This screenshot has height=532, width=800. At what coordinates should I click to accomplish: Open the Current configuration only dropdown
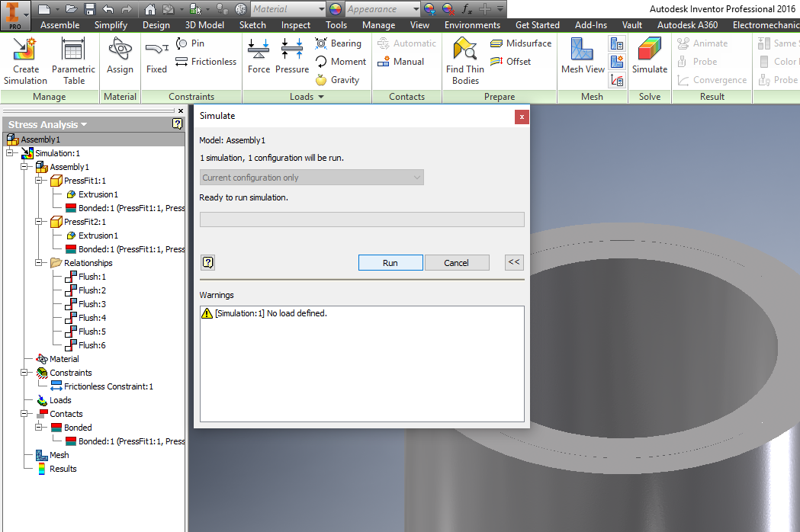(311, 178)
